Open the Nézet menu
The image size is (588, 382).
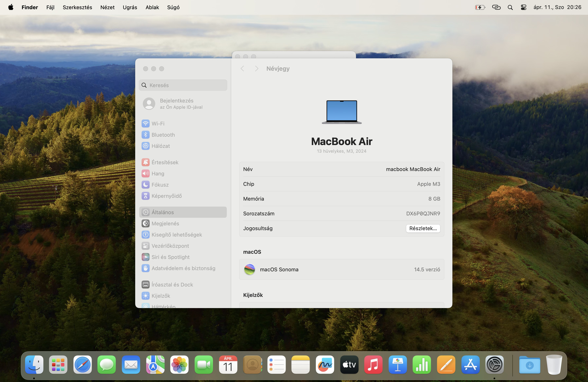pos(107,7)
